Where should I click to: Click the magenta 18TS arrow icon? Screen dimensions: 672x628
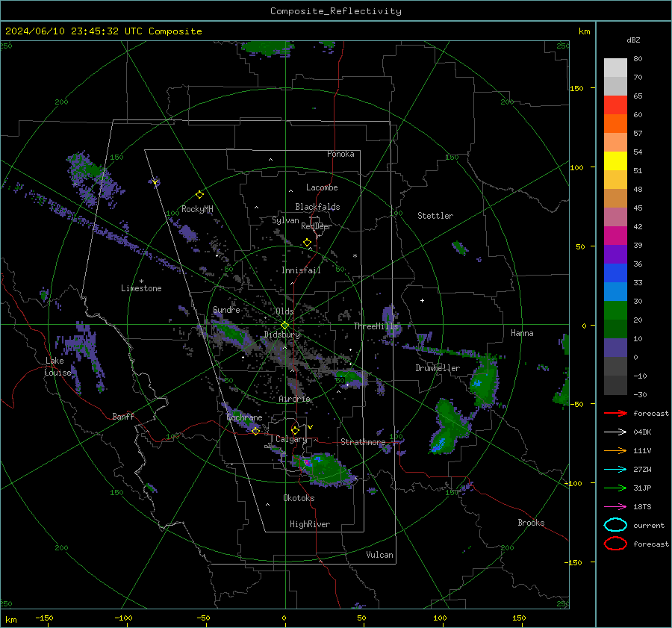(615, 507)
